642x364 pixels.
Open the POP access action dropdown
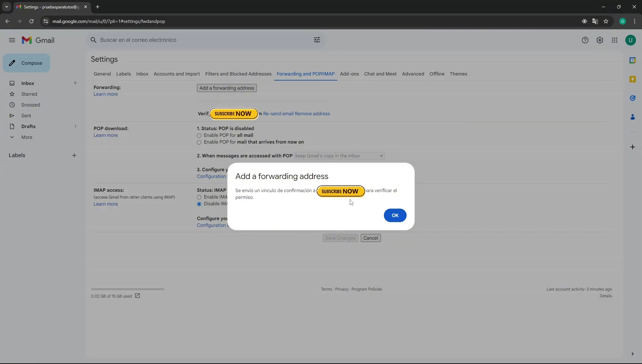tap(339, 156)
